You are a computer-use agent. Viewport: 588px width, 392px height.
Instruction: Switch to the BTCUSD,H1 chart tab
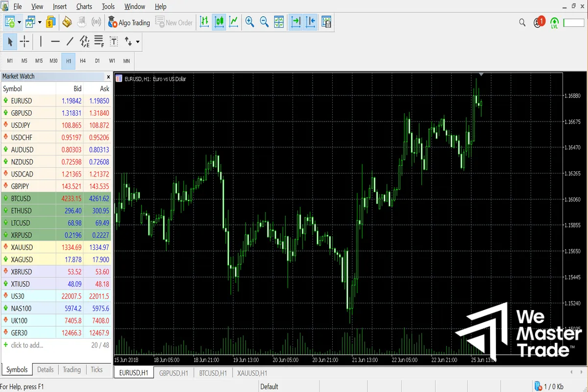pyautogui.click(x=213, y=373)
